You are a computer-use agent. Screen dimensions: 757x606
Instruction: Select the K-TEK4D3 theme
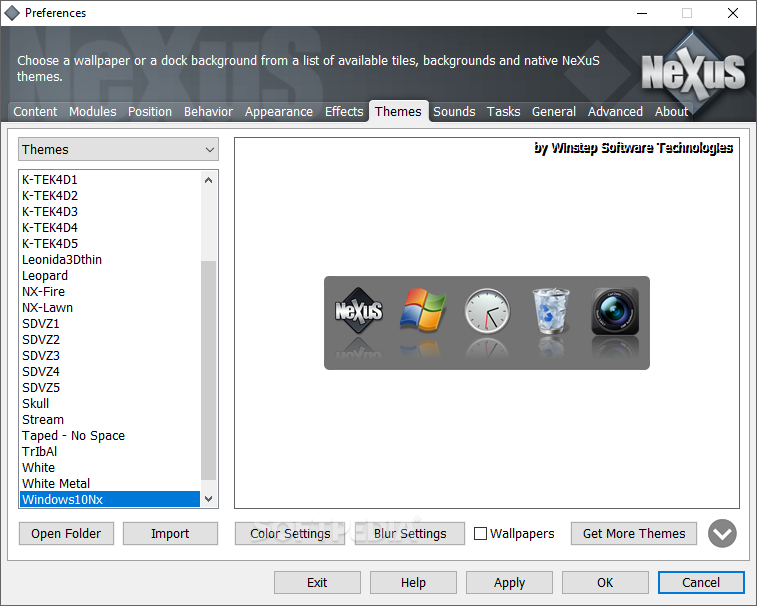click(x=110, y=211)
